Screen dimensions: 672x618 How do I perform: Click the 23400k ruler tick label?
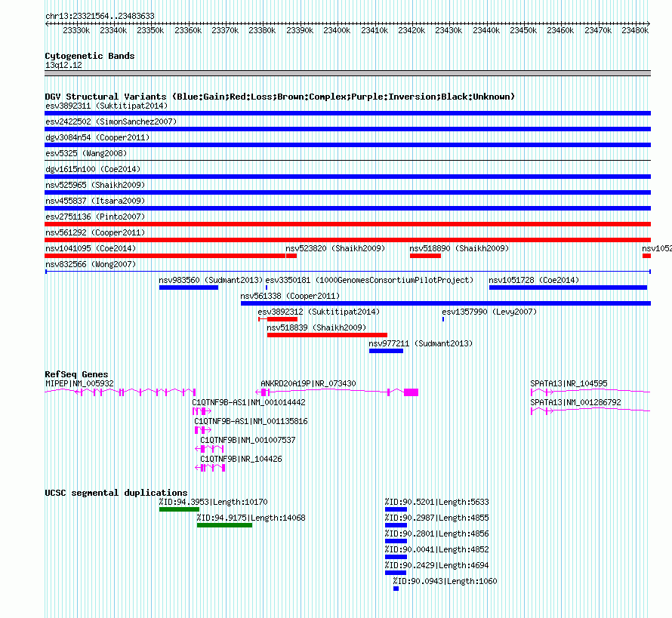click(337, 30)
